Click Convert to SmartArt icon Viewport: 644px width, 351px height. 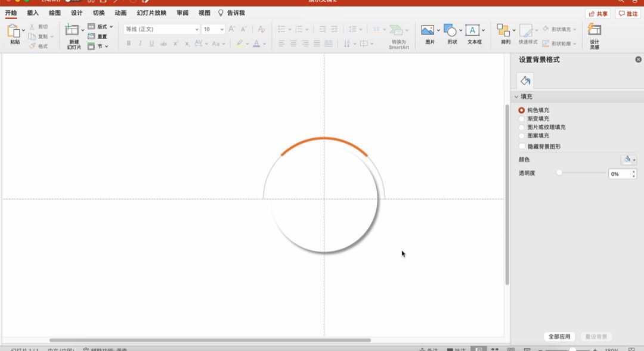click(397, 30)
